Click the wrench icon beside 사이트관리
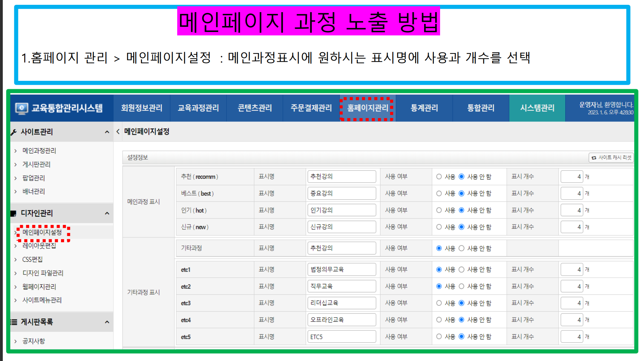This screenshot has width=644, height=361. click(x=14, y=132)
